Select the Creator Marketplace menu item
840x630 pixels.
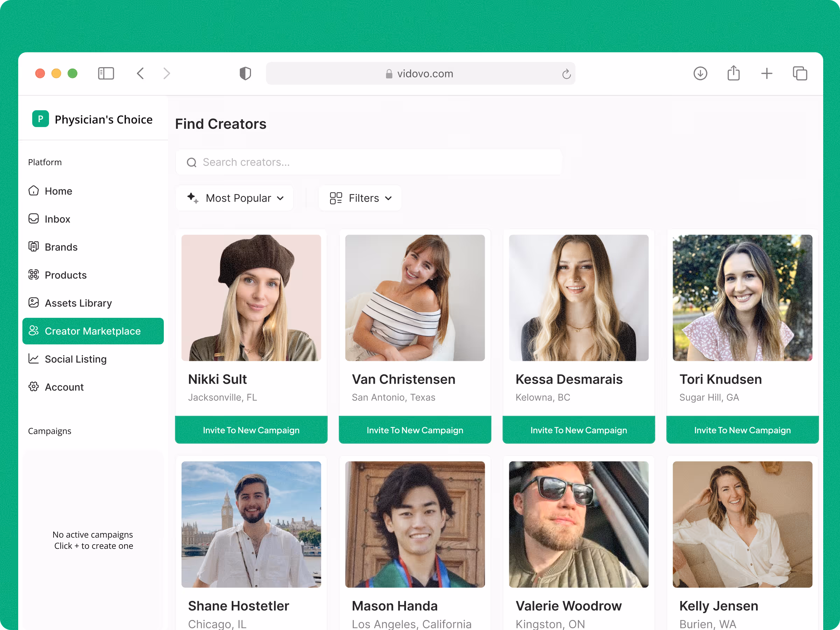(93, 331)
